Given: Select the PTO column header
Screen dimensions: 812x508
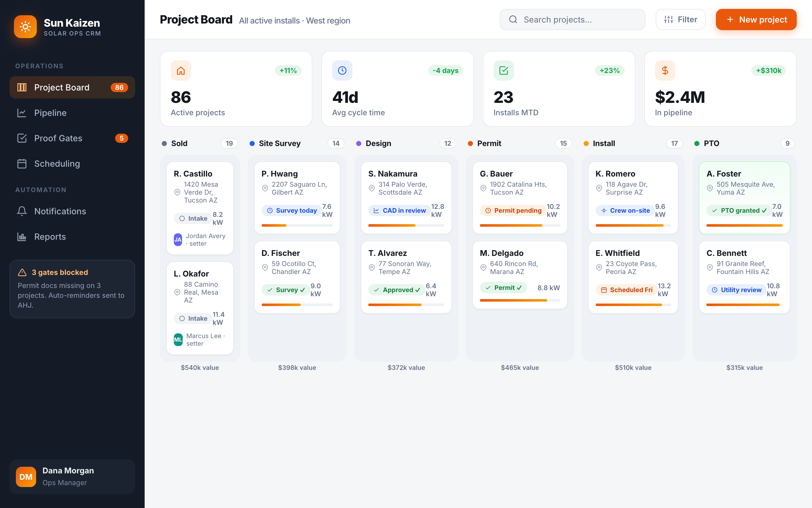Looking at the screenshot, I should click(x=744, y=144).
